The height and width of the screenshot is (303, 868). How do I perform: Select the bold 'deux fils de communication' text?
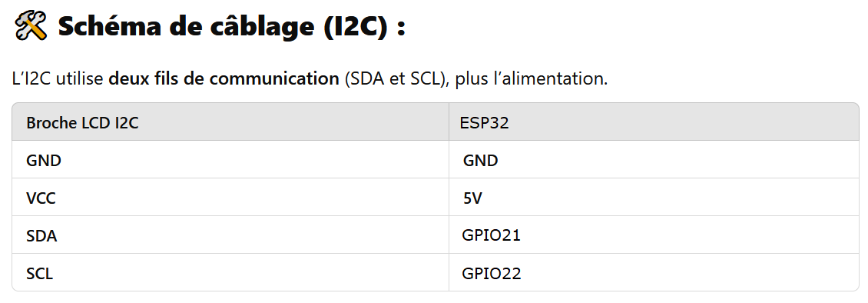(x=224, y=78)
